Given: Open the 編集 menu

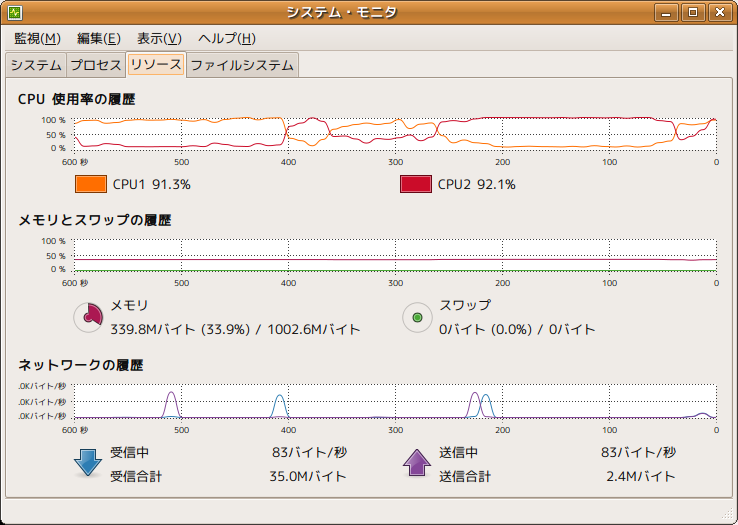Looking at the screenshot, I should tap(98, 39).
